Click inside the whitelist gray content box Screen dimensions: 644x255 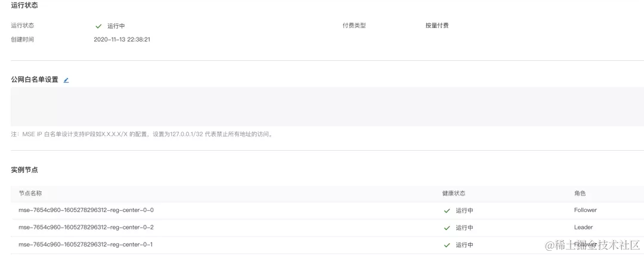click(327, 107)
